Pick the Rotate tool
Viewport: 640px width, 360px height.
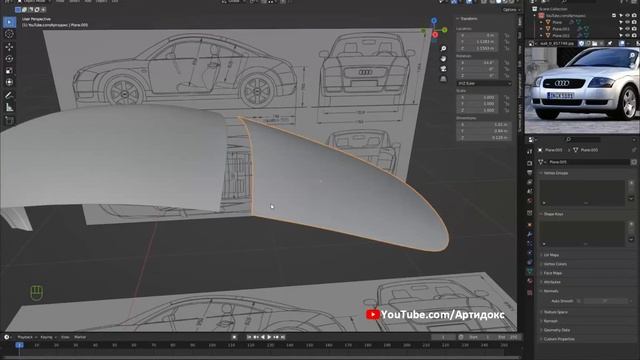click(x=9, y=59)
